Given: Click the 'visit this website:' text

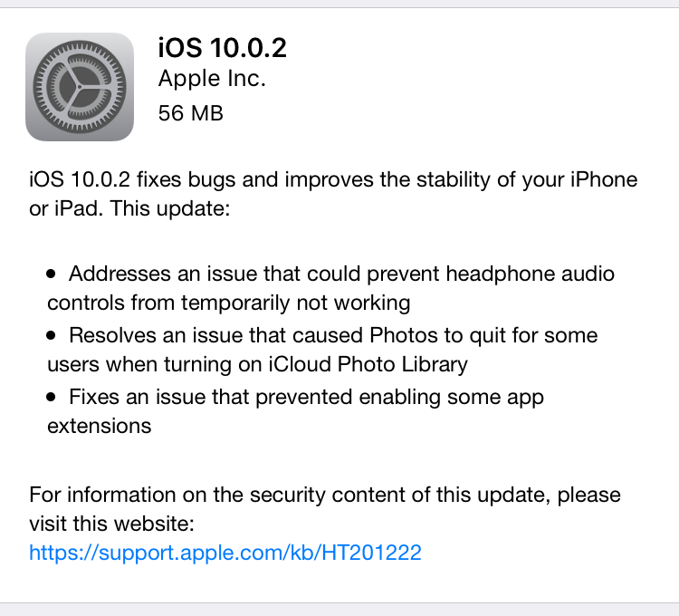Looking at the screenshot, I should pos(111,524).
